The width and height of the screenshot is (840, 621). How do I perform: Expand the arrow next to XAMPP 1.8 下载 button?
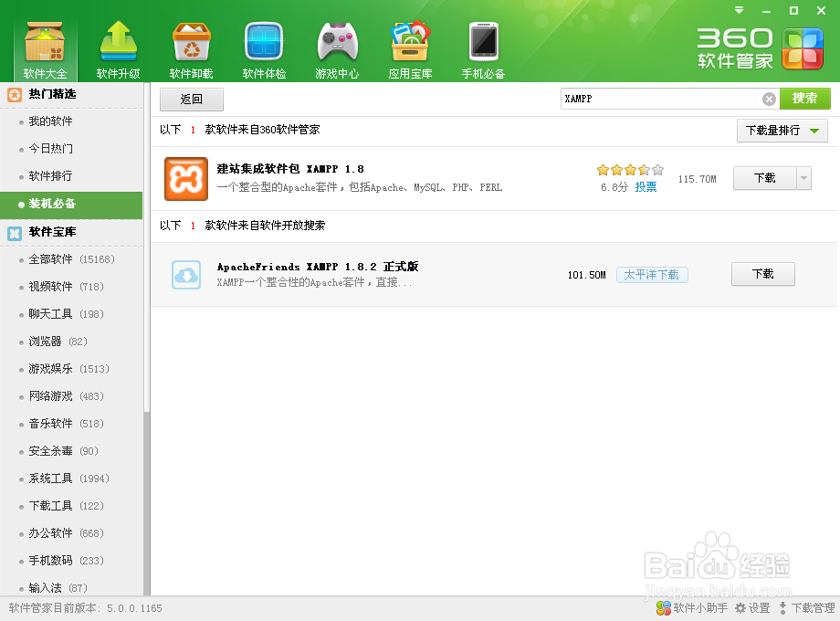pyautogui.click(x=803, y=178)
